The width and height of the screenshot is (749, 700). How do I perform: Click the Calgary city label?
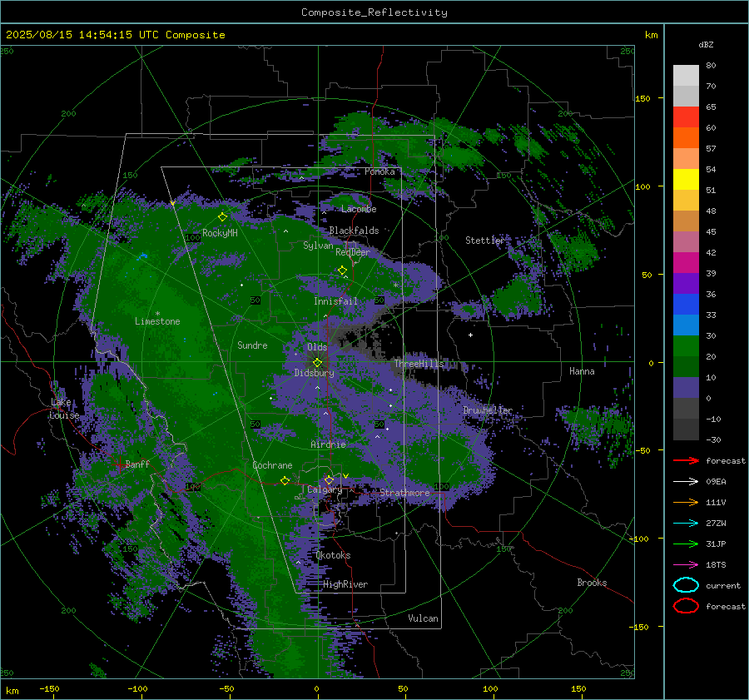coord(325,489)
